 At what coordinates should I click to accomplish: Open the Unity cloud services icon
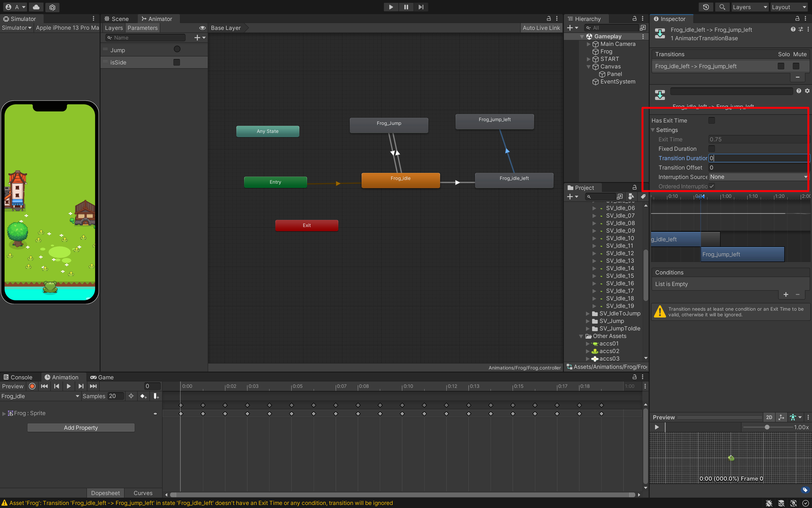click(x=36, y=7)
